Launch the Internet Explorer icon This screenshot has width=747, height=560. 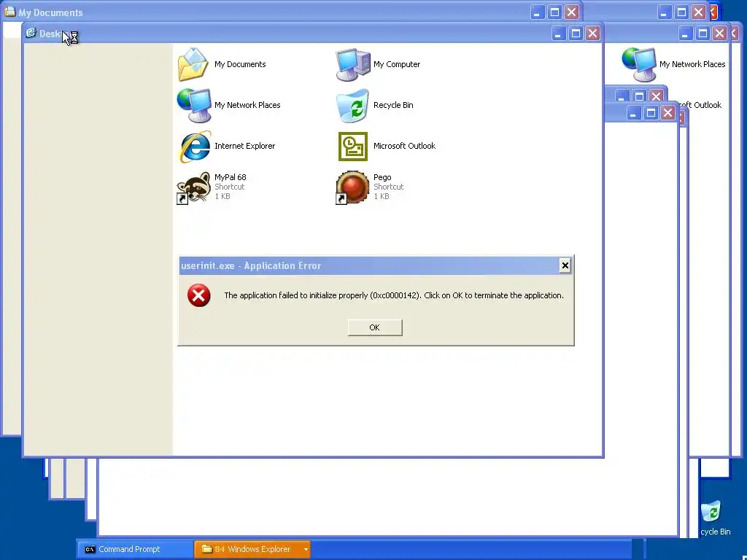click(x=194, y=146)
